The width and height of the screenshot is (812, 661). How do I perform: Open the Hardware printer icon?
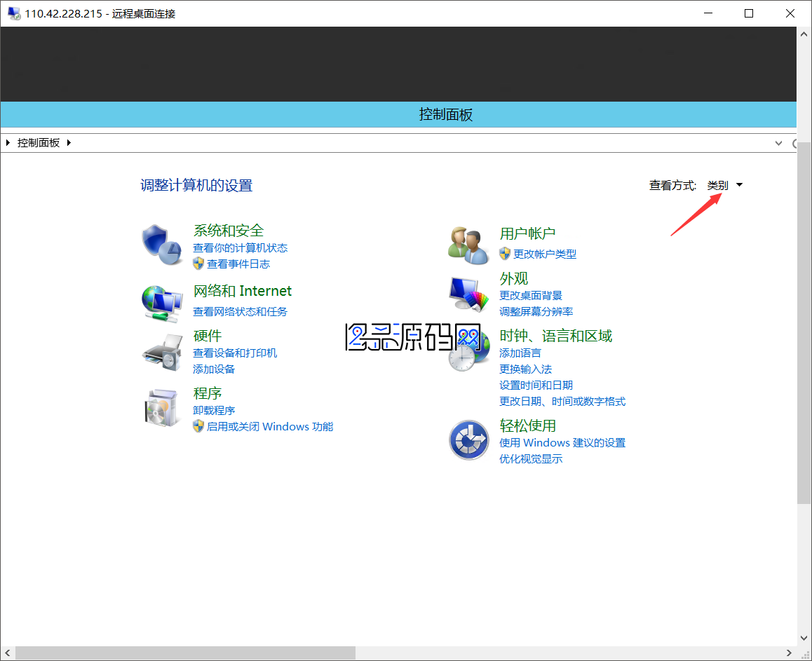tap(162, 353)
